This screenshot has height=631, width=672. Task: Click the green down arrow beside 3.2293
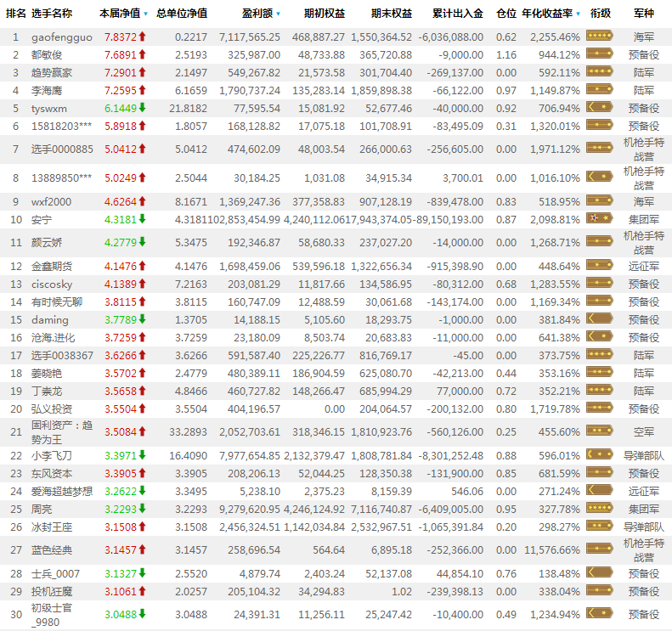[x=142, y=509]
